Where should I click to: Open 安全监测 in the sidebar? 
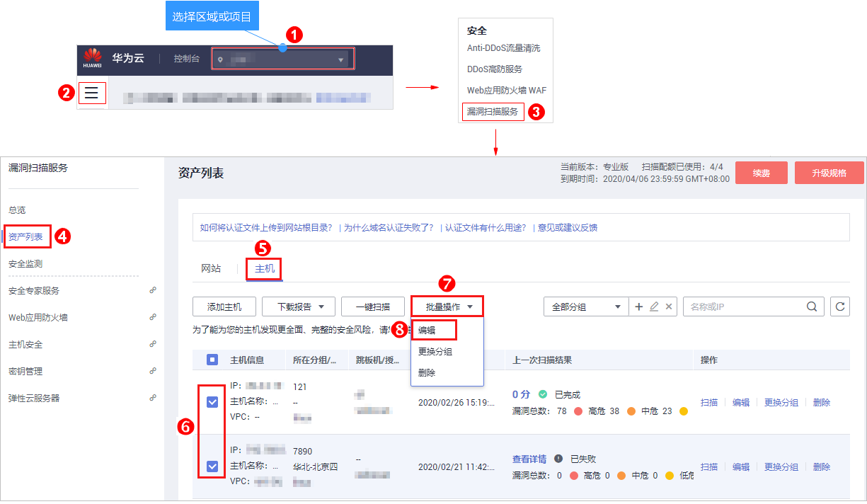point(25,263)
